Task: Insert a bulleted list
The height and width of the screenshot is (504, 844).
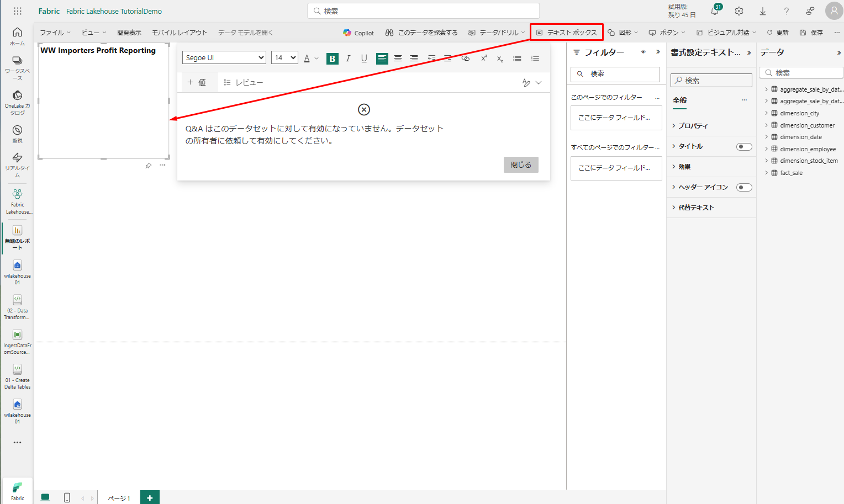Action: [517, 59]
